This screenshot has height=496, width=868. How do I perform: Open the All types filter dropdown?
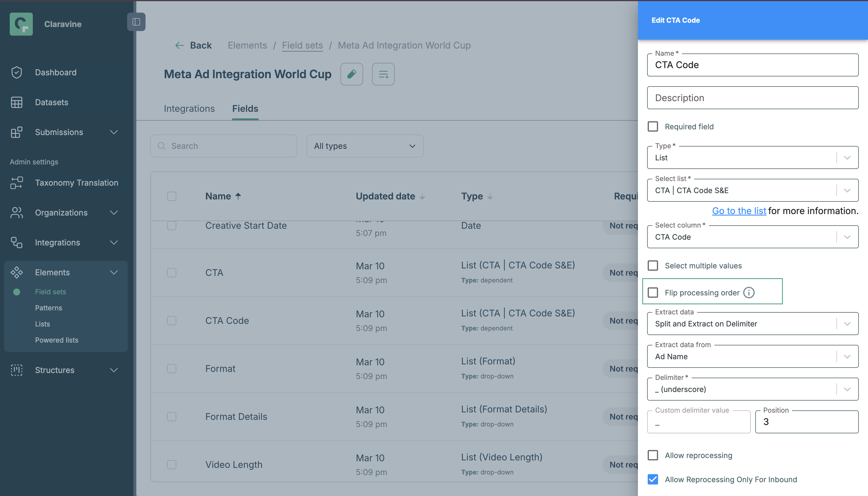pos(365,146)
